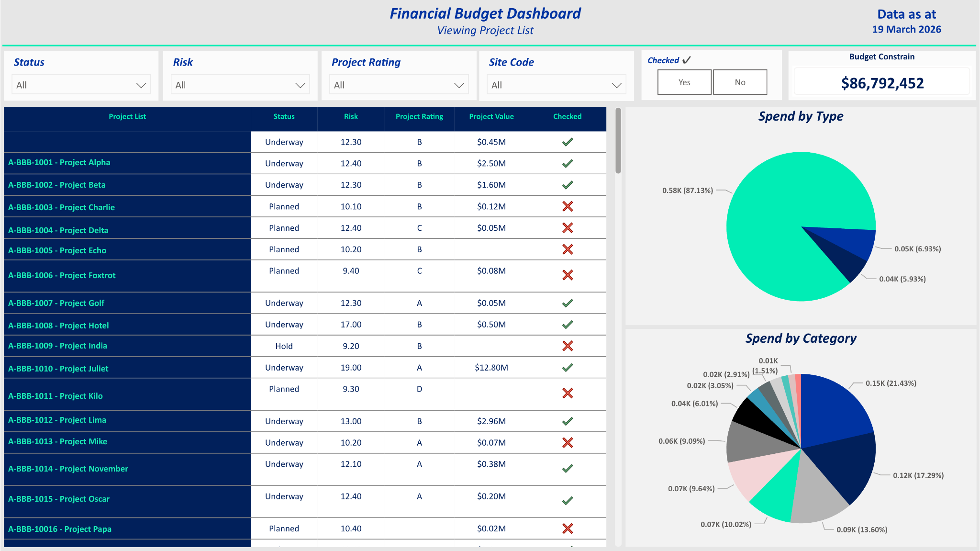Open A-BBB-10016 - Project Papa
980x551 pixels.
click(x=60, y=529)
